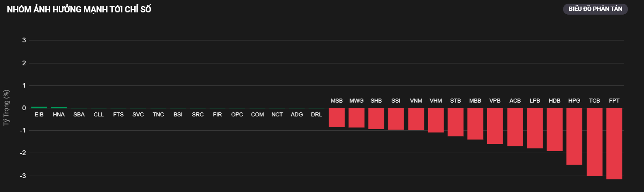Click the HPG label above its bar

(574, 101)
